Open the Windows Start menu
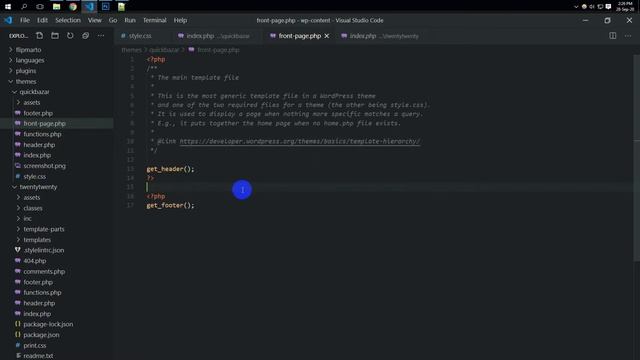640x360 pixels. [8, 7]
